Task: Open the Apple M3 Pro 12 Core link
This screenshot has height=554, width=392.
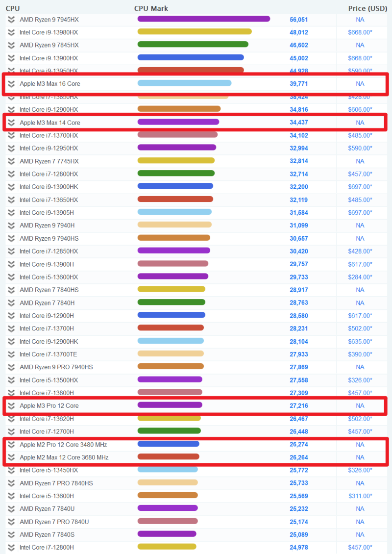Action: click(x=49, y=405)
